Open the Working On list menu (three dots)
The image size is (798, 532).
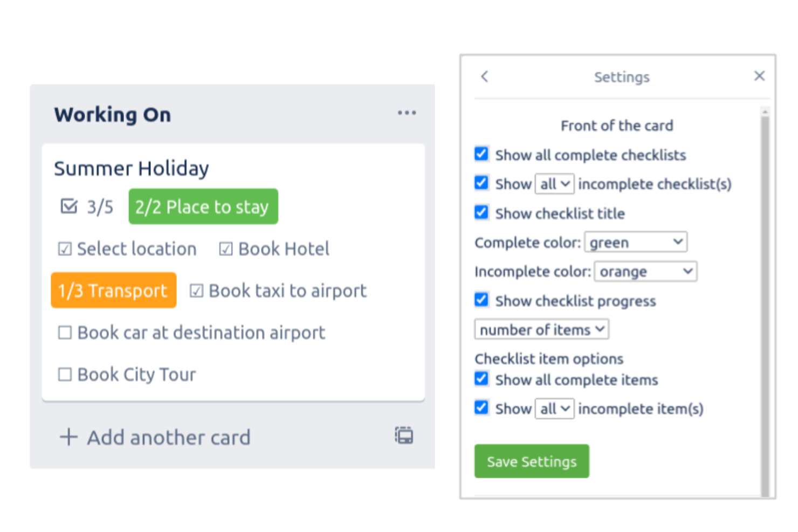pos(407,113)
